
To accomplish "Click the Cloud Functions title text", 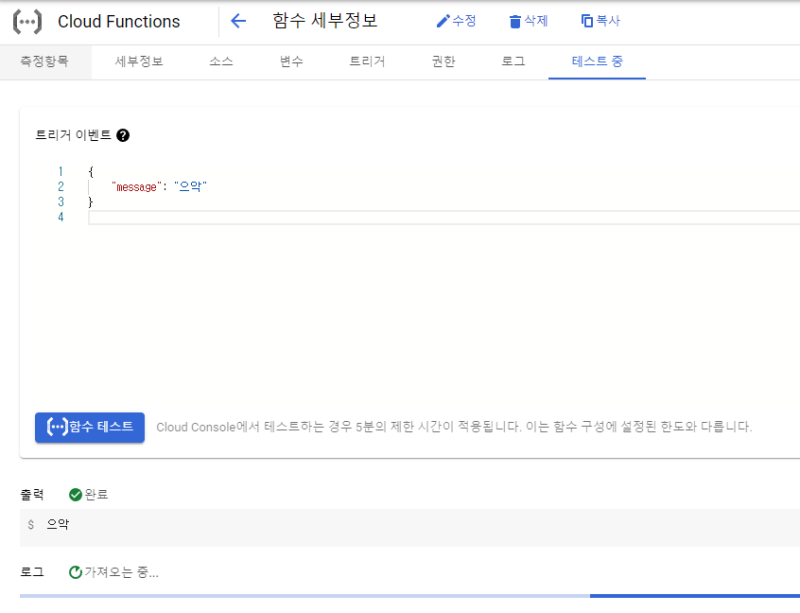I will click(119, 21).
